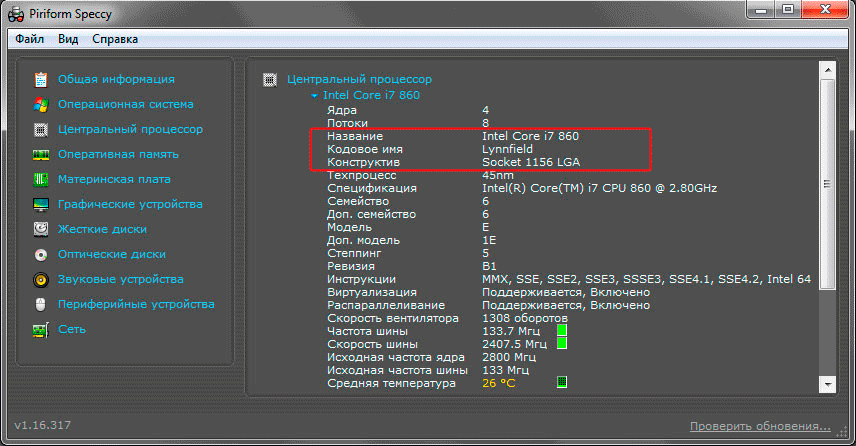Click green graph icon next to Скорость шины

point(562,343)
